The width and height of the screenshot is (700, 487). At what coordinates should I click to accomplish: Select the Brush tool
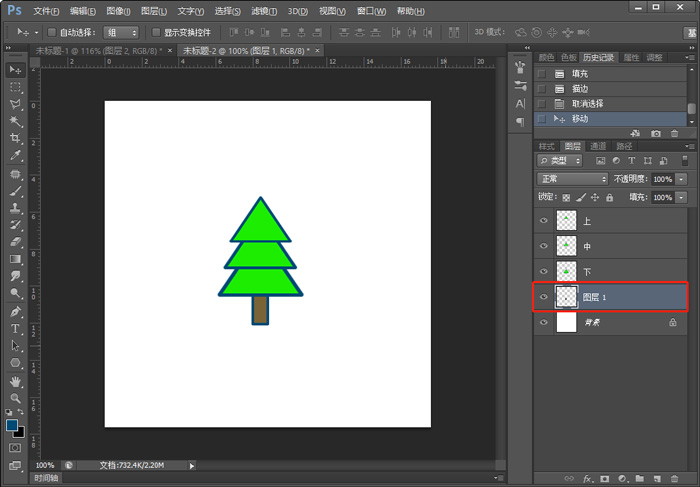click(15, 191)
